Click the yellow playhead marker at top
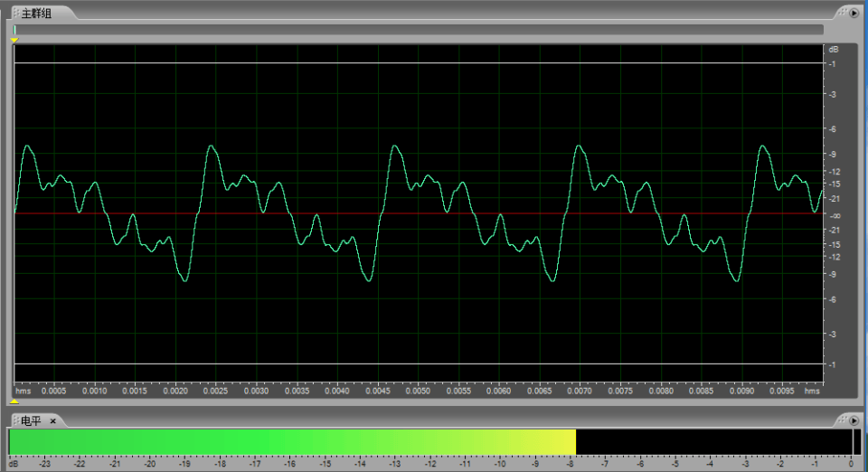 point(14,40)
